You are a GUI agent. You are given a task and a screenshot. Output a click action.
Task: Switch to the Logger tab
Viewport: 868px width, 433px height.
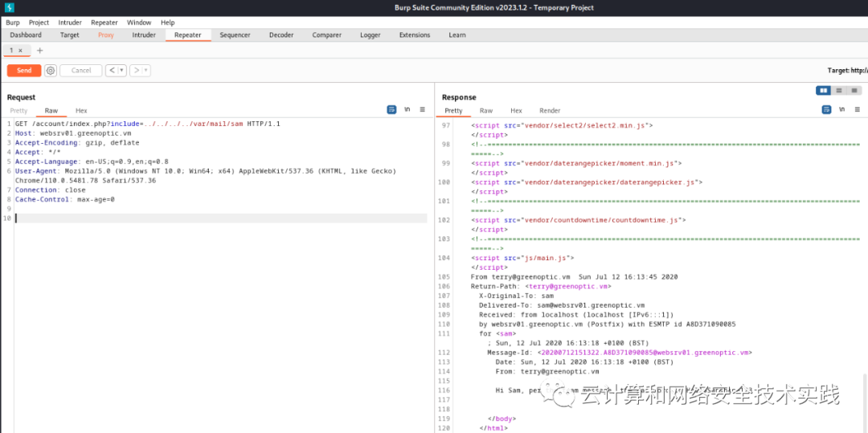(x=371, y=35)
